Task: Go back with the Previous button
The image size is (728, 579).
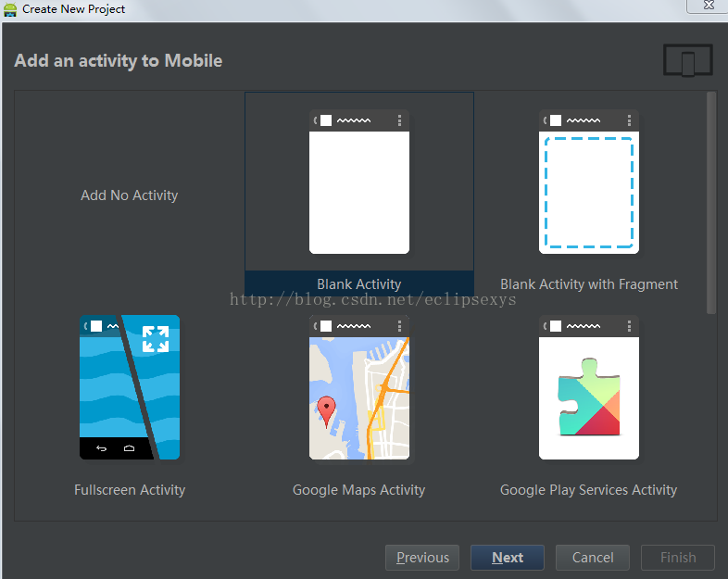Action: 422,557
